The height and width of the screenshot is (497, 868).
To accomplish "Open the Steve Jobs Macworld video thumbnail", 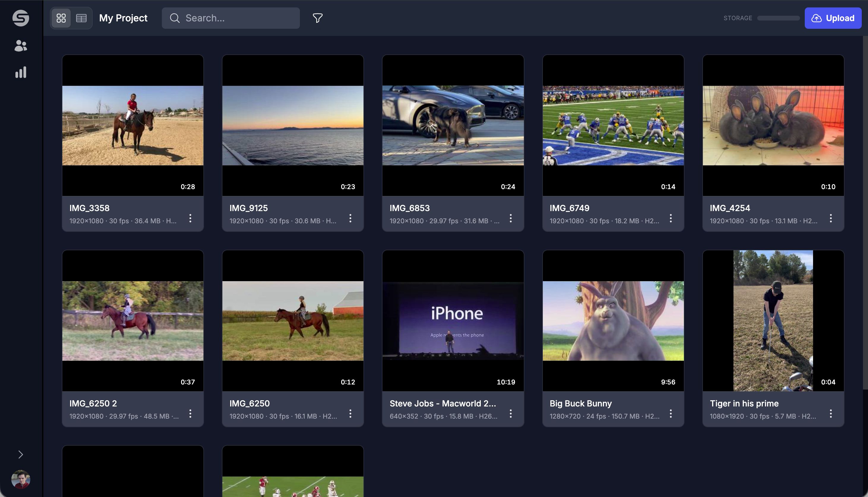I will (x=453, y=321).
